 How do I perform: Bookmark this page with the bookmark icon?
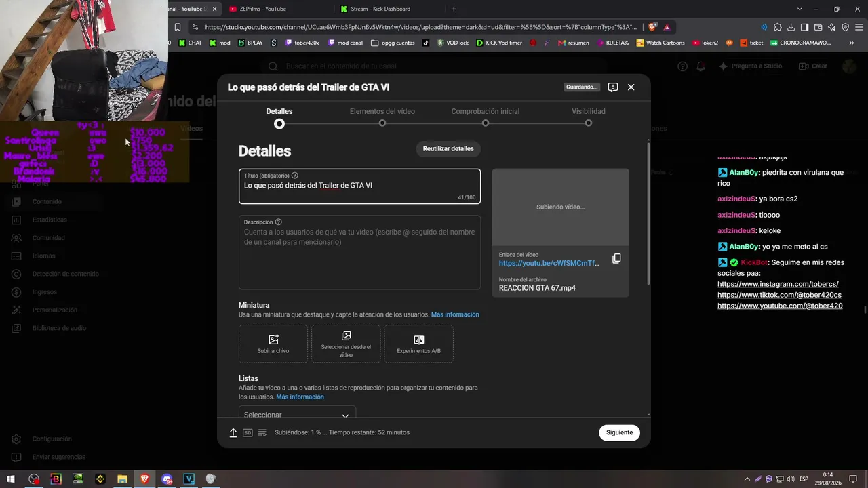click(178, 27)
